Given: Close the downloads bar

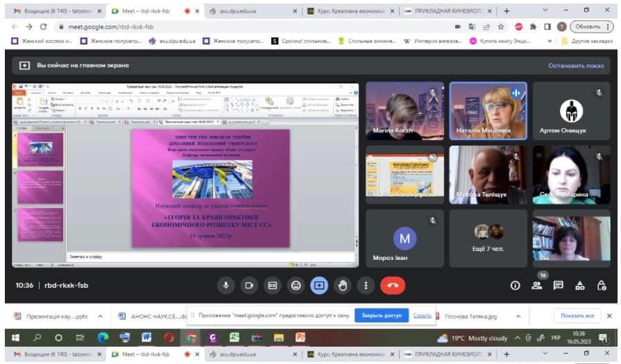Looking at the screenshot, I should [609, 315].
